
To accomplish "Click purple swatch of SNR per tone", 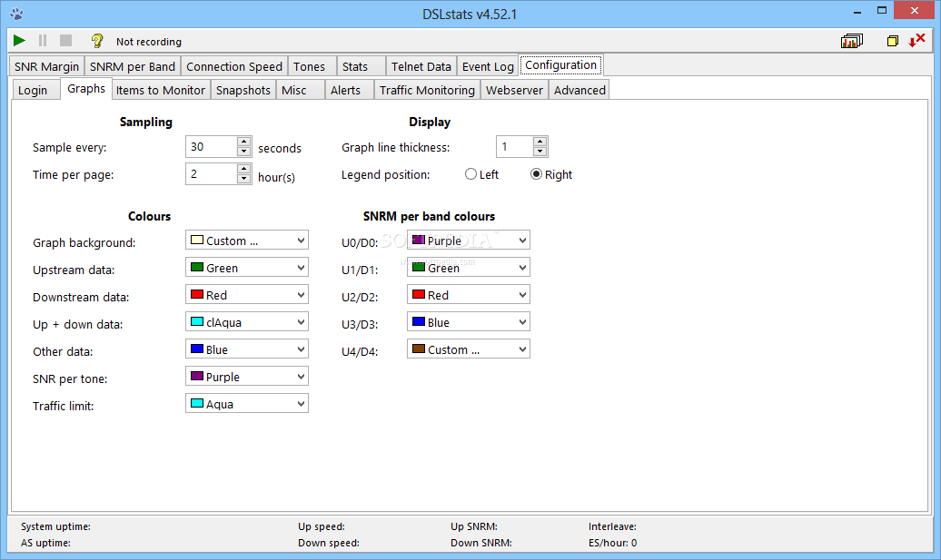I will 197,376.
